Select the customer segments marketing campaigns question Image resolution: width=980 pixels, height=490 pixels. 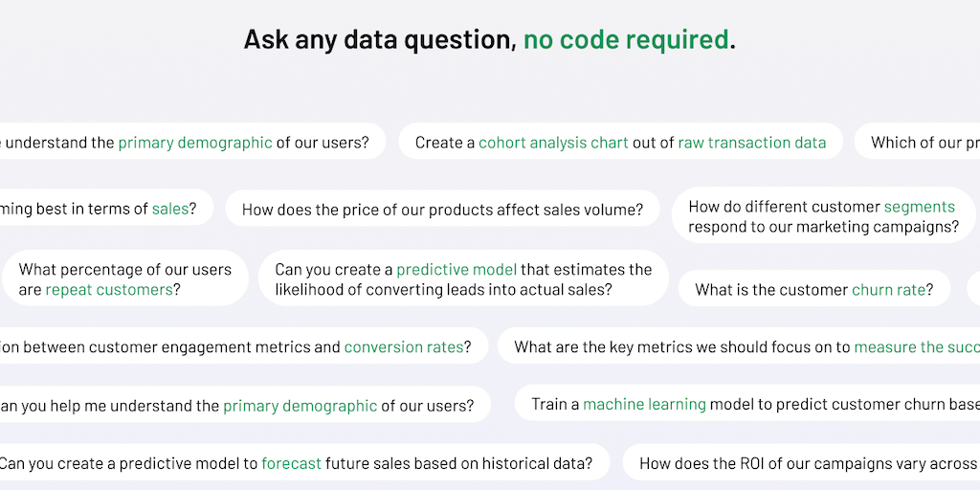point(823,217)
